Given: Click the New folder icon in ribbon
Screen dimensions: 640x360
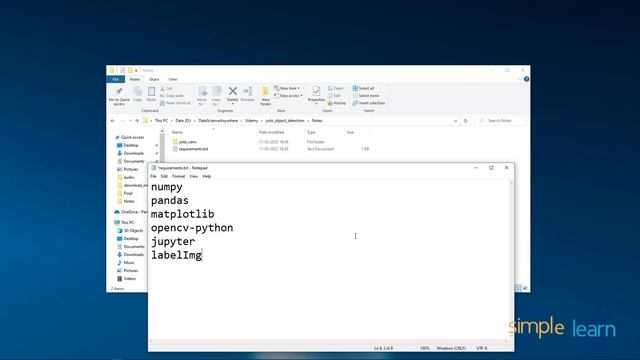Looking at the screenshot, I should pos(265,91).
